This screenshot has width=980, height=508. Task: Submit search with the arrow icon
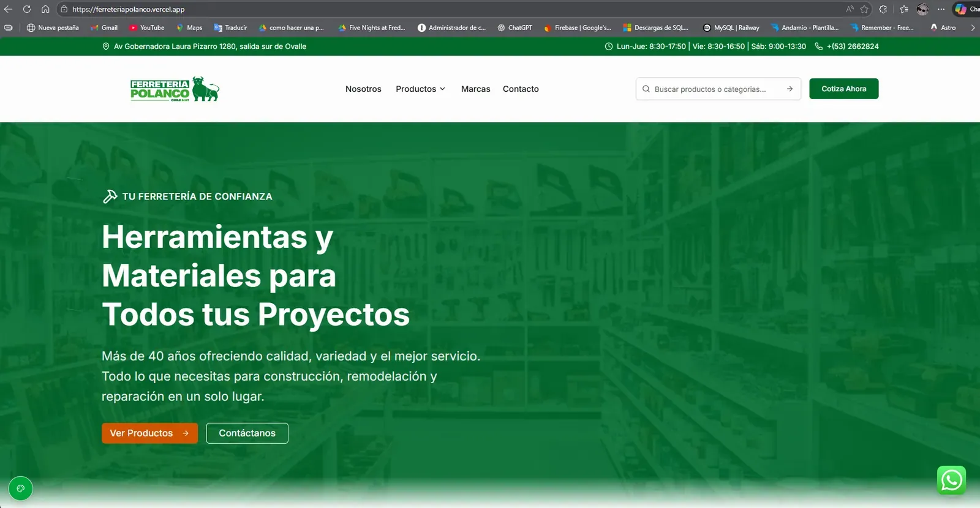(x=790, y=89)
